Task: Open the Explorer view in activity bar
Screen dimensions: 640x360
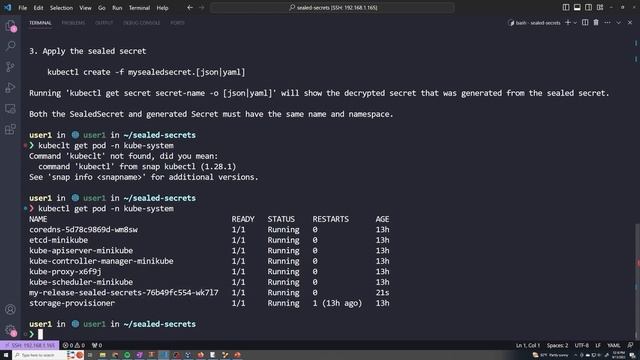Action: pos(11,26)
